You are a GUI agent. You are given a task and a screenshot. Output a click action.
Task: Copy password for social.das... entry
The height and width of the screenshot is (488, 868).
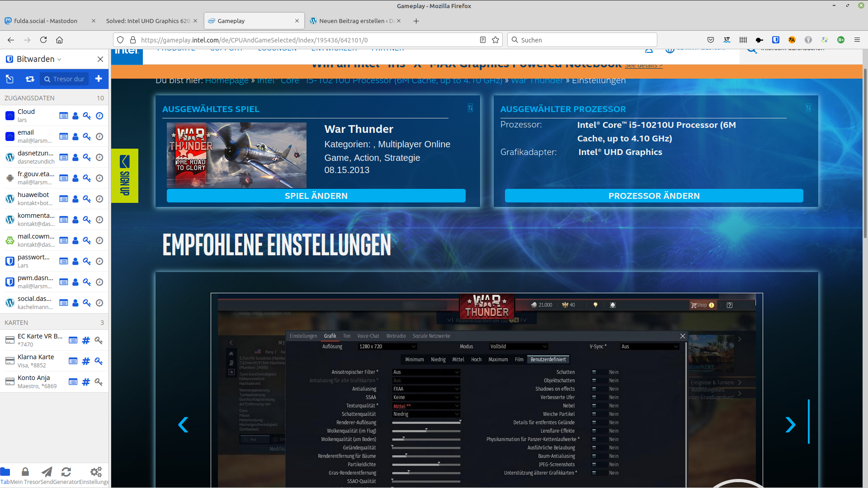click(87, 303)
